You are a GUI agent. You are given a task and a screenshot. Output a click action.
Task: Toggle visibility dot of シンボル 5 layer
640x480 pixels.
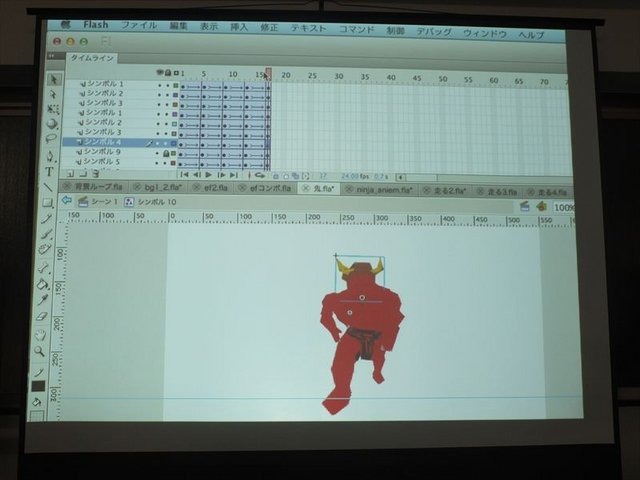tap(157, 163)
